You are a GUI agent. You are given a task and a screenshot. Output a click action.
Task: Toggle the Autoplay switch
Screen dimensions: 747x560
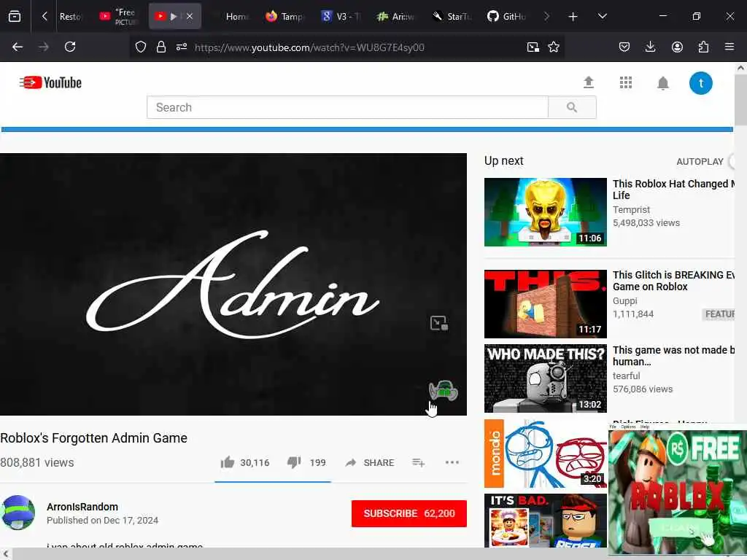733,161
